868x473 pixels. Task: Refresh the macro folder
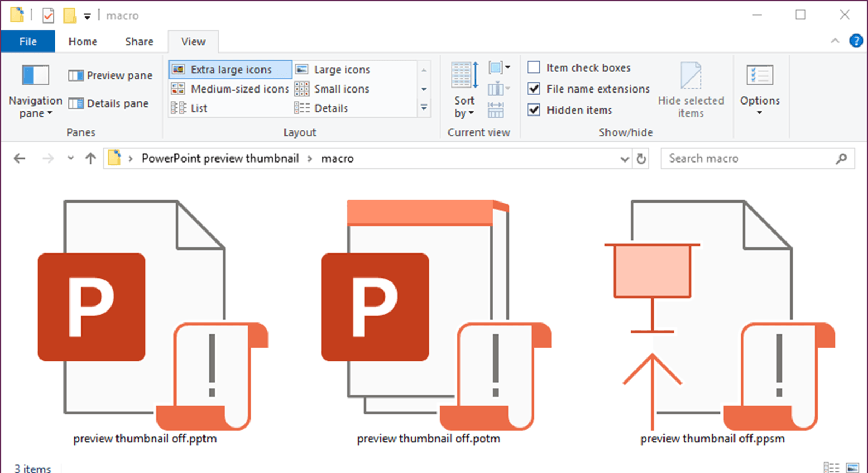(x=641, y=159)
